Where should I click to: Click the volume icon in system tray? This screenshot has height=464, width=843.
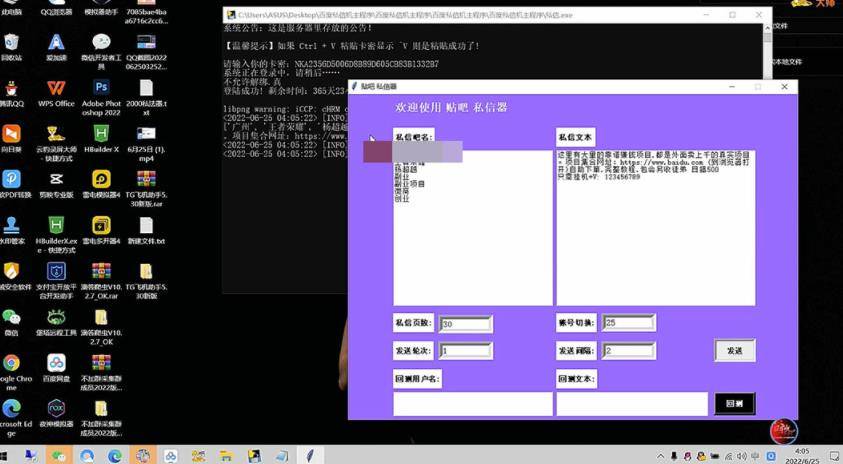[x=742, y=456]
